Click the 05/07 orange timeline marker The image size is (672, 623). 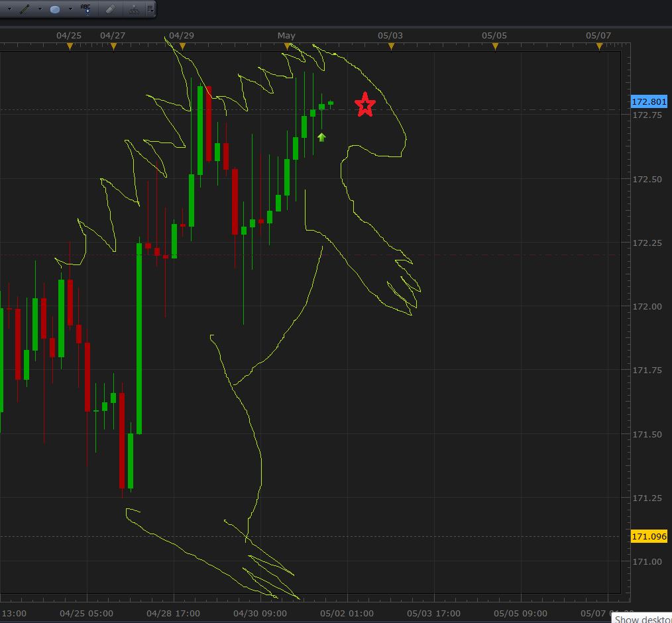click(x=600, y=46)
